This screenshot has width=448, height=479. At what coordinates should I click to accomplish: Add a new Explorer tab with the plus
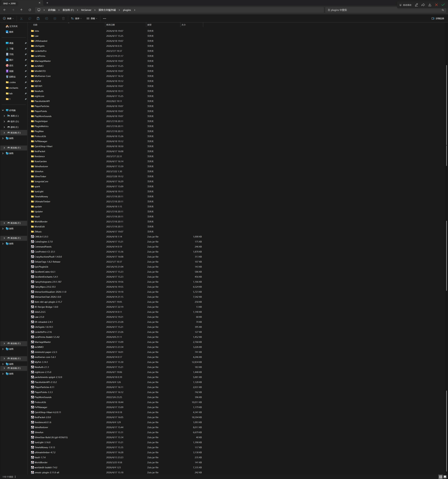tap(47, 3)
